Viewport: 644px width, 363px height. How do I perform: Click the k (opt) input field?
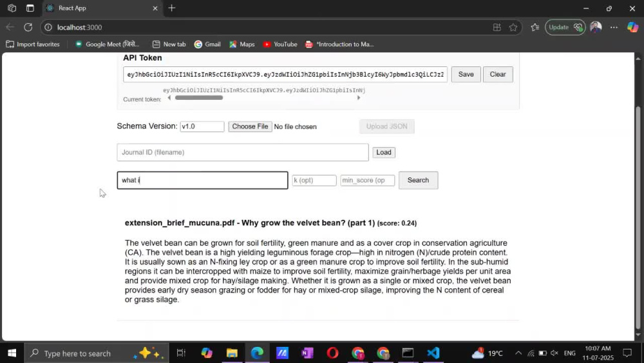tap(314, 180)
